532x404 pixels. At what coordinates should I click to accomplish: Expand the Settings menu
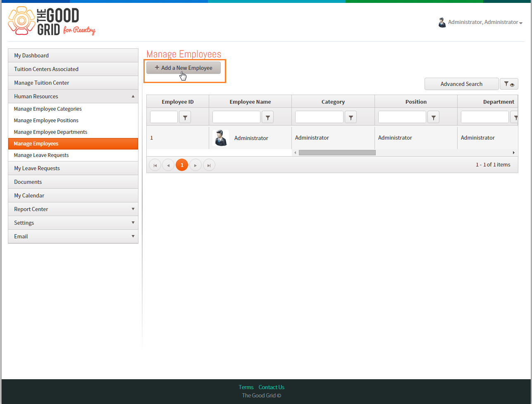pyautogui.click(x=73, y=223)
